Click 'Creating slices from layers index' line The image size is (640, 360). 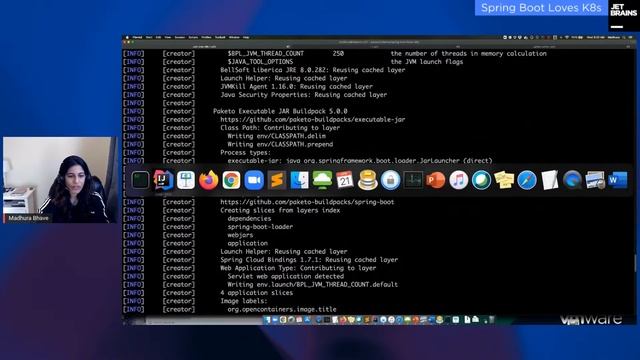[280, 210]
